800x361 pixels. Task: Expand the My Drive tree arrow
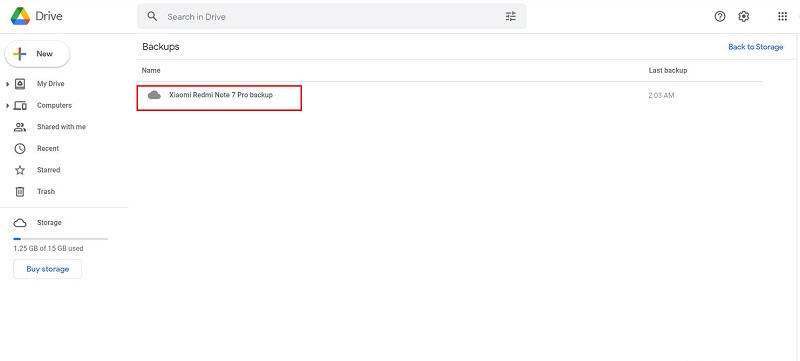pyautogui.click(x=8, y=84)
